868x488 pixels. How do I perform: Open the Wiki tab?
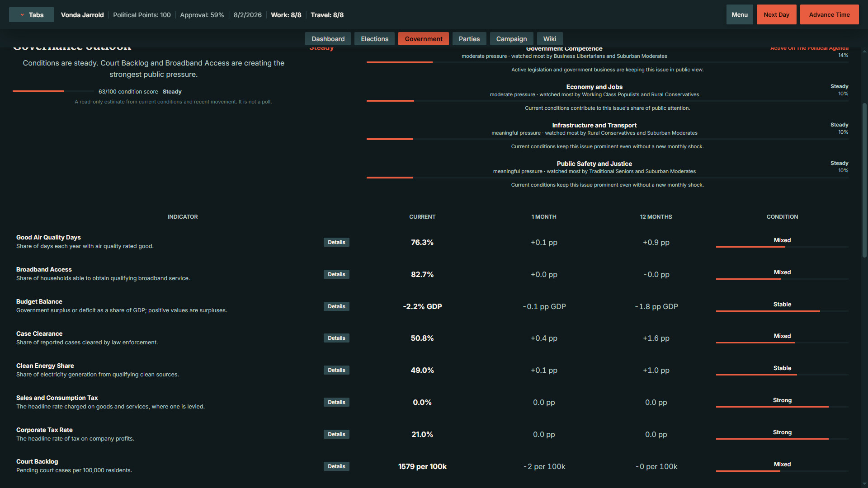point(550,39)
